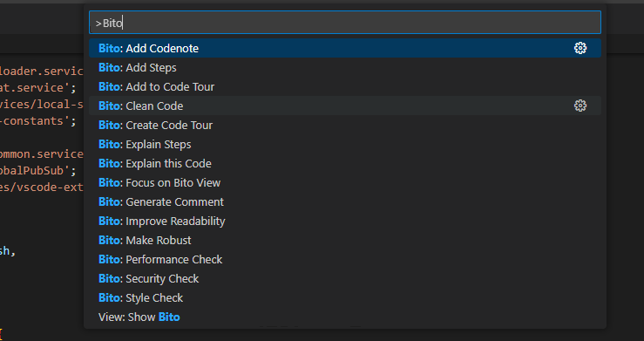This screenshot has width=644, height=341.
Task: Run Bito: Add Codenote command
Action: [x=345, y=48]
